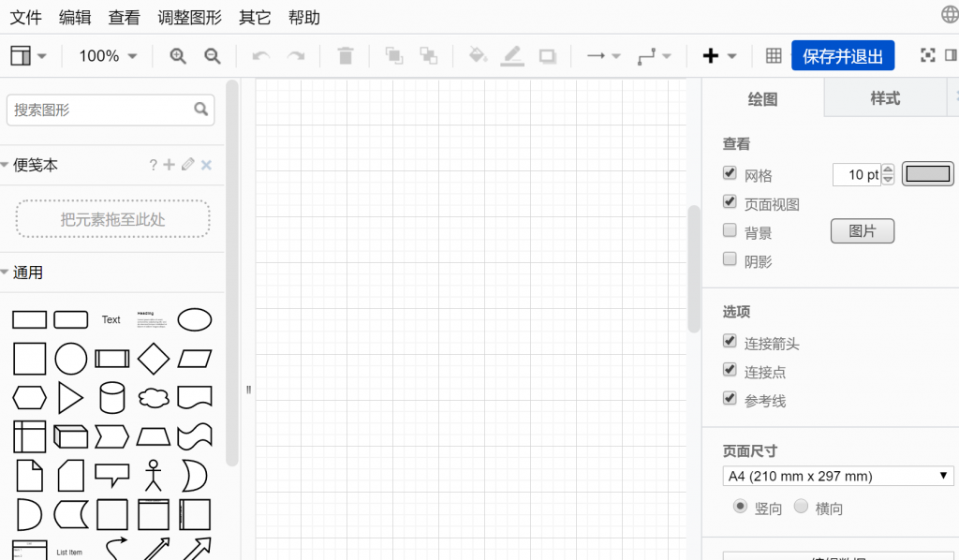
Task: Open the 文件 menu
Action: tap(25, 17)
